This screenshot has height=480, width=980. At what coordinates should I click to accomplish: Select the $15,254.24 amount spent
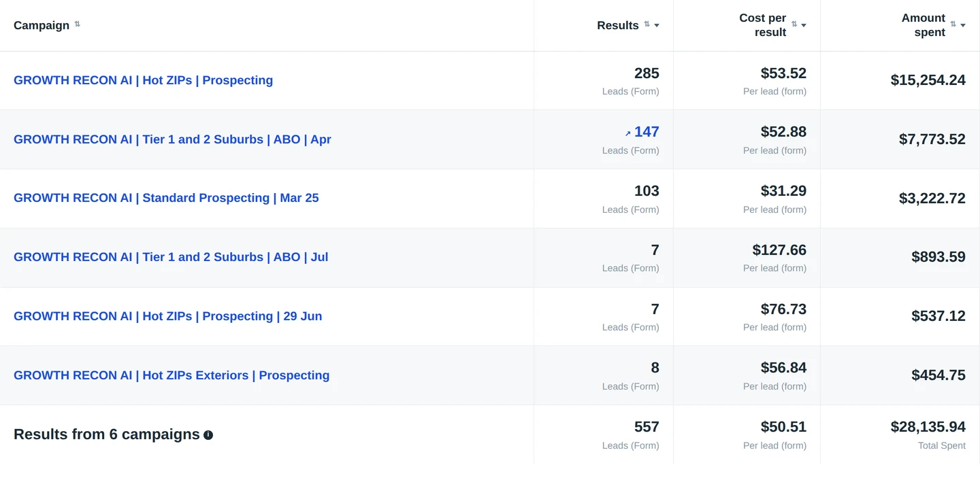(x=928, y=80)
